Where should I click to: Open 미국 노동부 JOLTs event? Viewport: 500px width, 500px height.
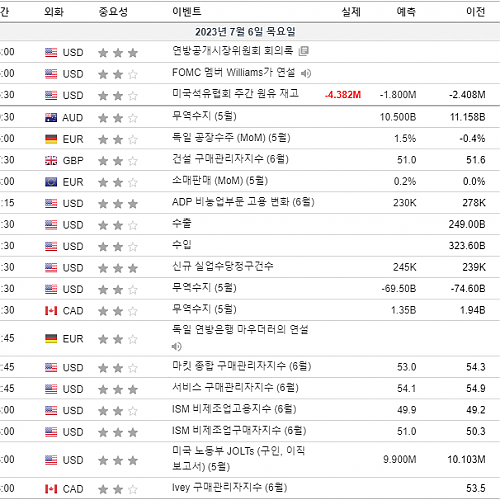(238, 459)
